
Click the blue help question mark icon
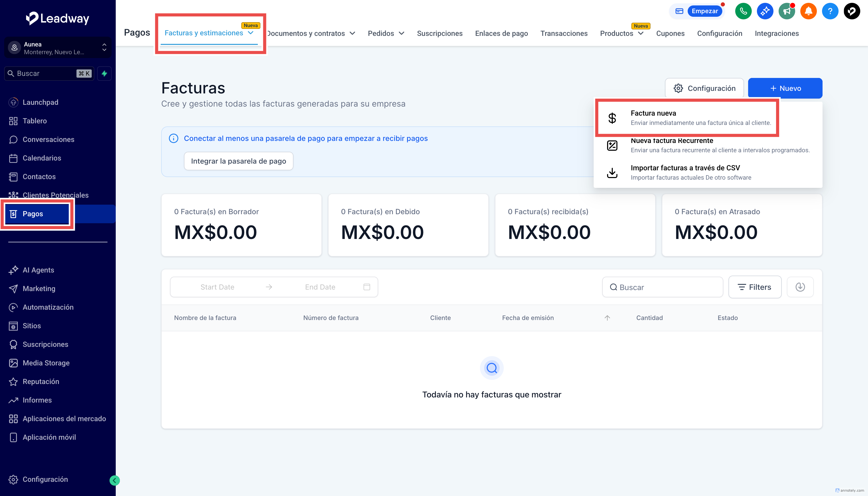point(830,11)
